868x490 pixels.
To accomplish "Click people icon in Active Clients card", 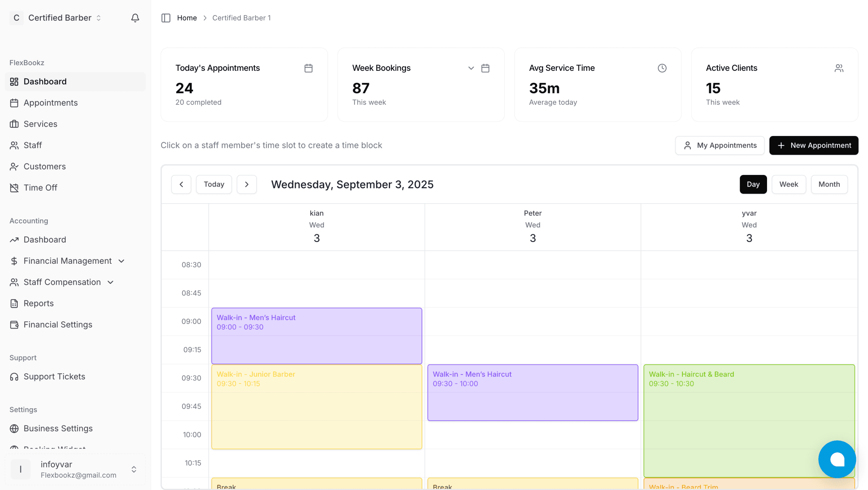I will [x=839, y=68].
